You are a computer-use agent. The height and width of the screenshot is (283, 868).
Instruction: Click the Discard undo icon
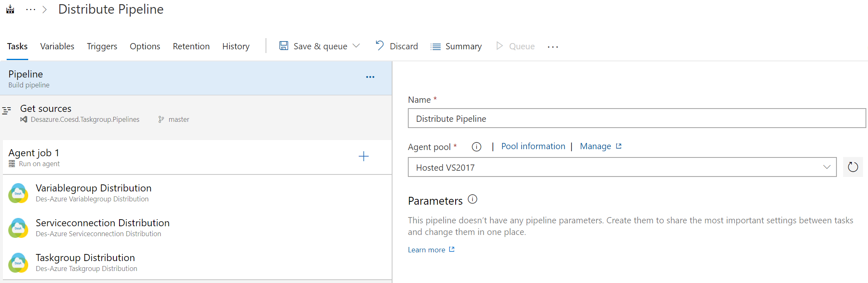(x=380, y=45)
